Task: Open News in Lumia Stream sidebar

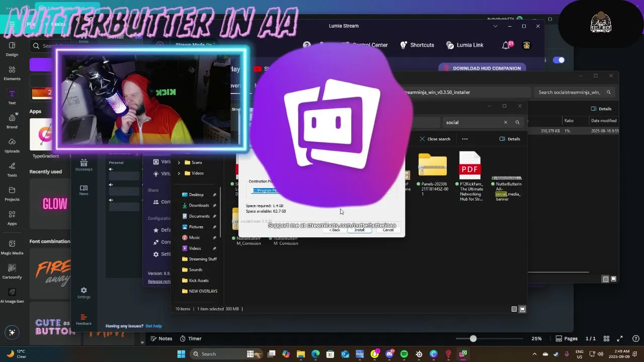Action: (x=84, y=190)
